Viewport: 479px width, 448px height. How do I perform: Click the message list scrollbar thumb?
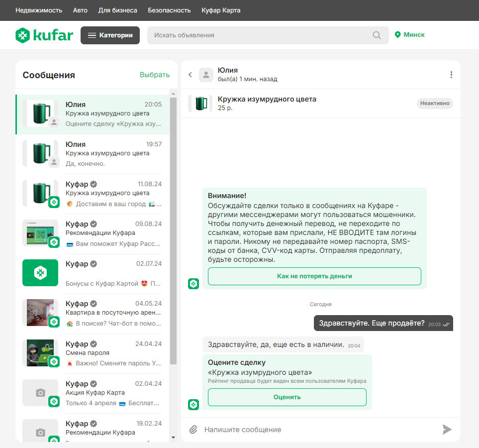173,231
